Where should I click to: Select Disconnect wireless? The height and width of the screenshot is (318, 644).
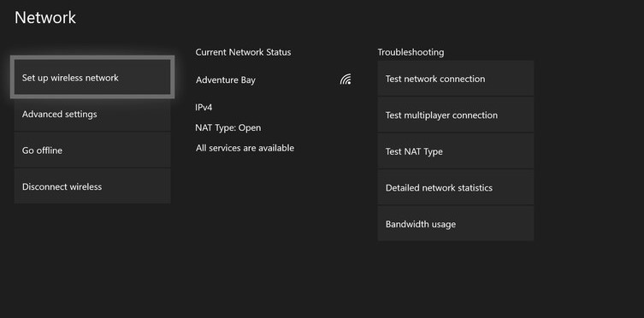tap(92, 186)
